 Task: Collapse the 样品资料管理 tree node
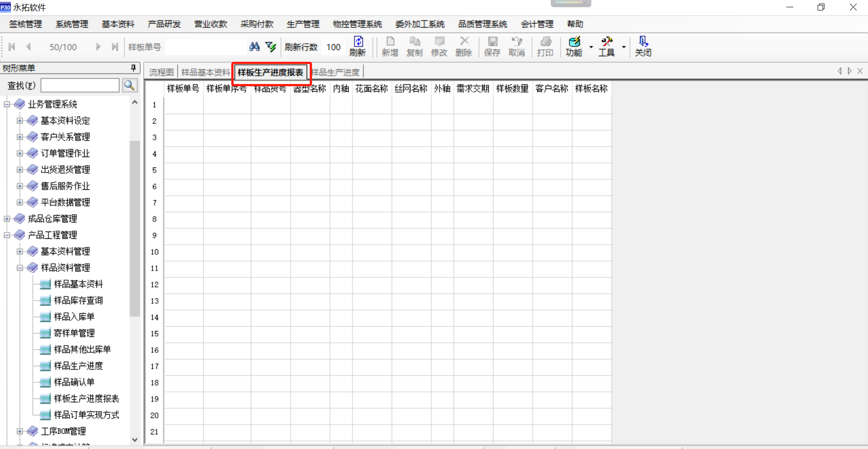point(20,268)
